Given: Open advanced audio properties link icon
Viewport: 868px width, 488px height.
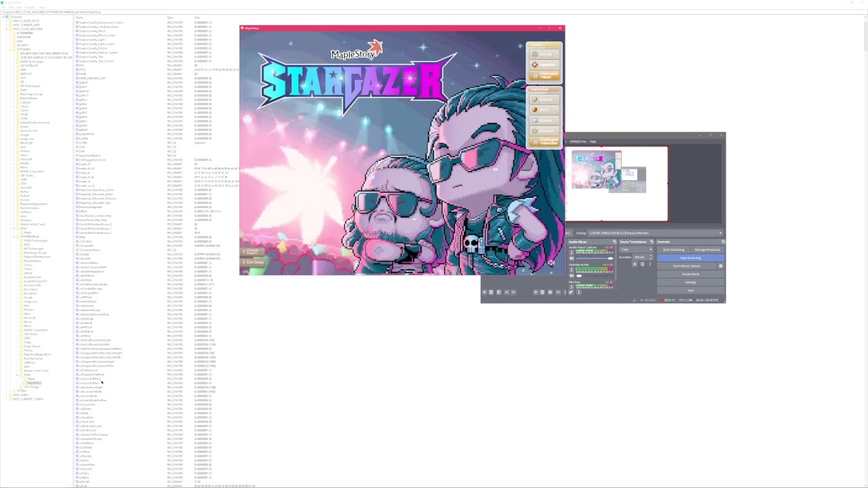Looking at the screenshot, I should pyautogui.click(x=571, y=292).
